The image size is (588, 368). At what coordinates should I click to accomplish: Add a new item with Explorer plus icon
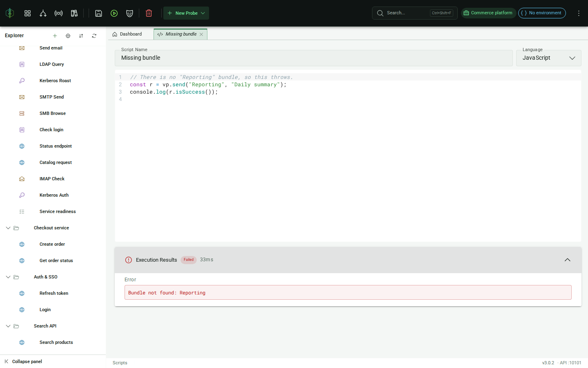(x=55, y=36)
